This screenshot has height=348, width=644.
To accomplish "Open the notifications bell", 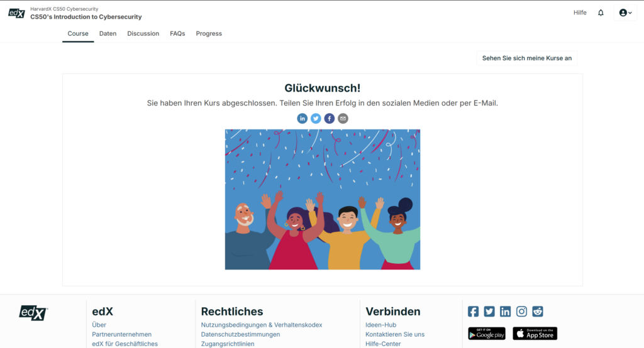I will [601, 13].
